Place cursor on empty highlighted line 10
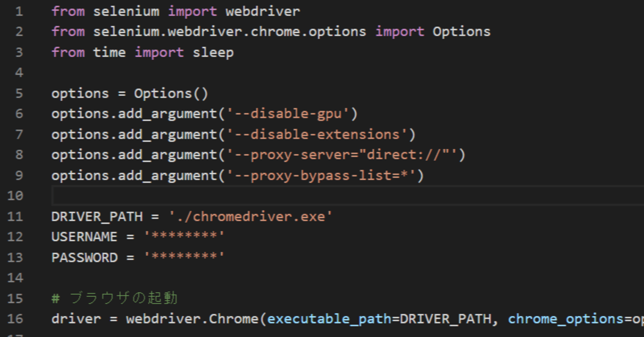Viewport: 644px width, 337px height. [302, 196]
